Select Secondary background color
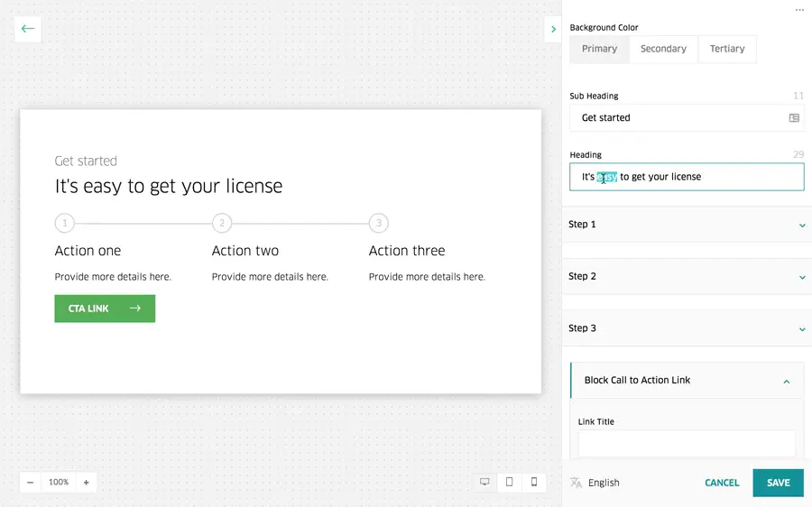 point(663,49)
